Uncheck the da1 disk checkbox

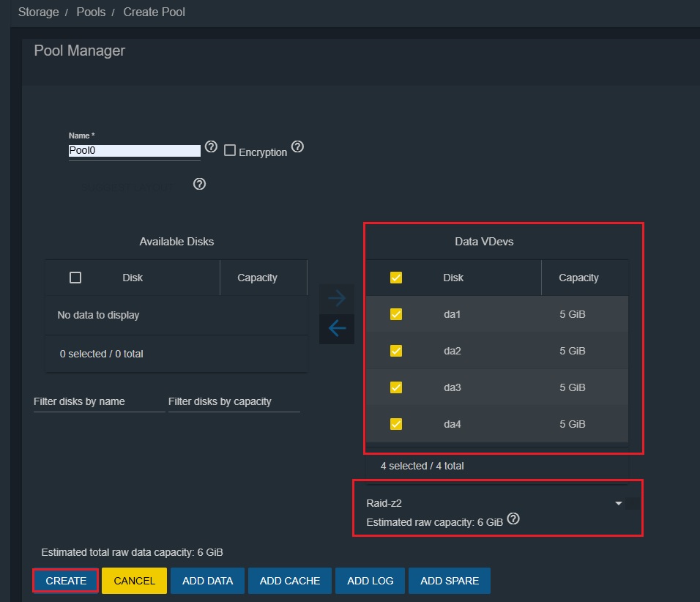(396, 314)
